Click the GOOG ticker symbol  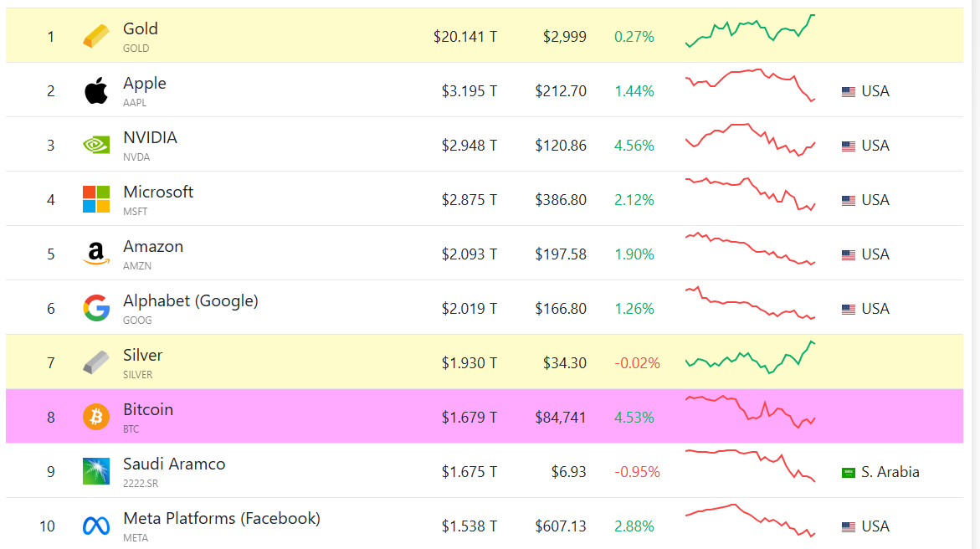[x=137, y=321]
